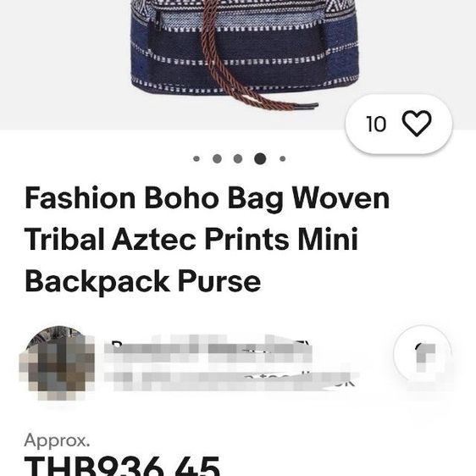Screen dimensions: 476x476
Task: Tap the round button beside seller info
Action: 423,353
